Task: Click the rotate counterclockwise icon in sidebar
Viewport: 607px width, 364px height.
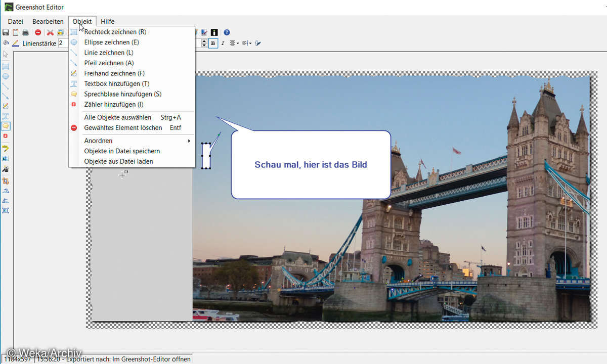Action: [6, 200]
